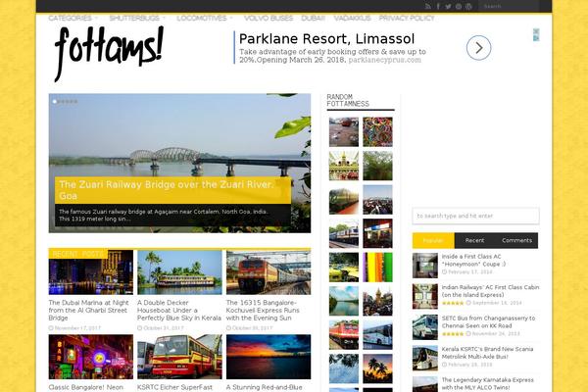Click the Classic Bangalore neon signs thumbnail
The image size is (588, 392).
click(91, 357)
